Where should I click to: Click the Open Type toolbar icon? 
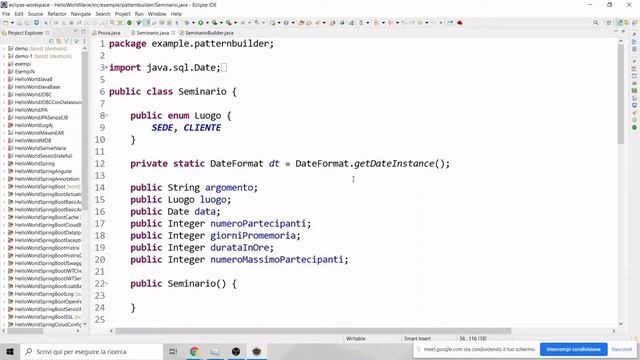[x=302, y=23]
